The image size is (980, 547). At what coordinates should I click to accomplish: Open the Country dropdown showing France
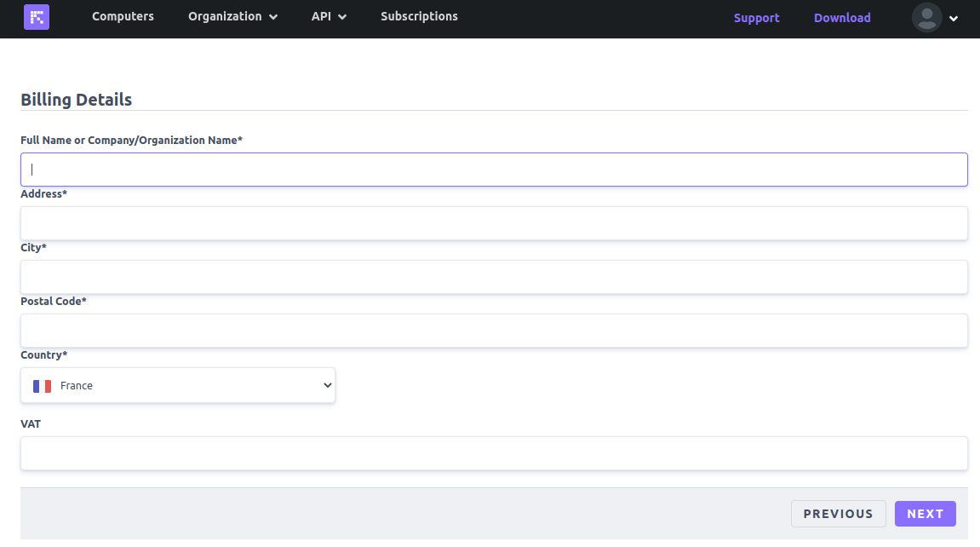pos(177,385)
